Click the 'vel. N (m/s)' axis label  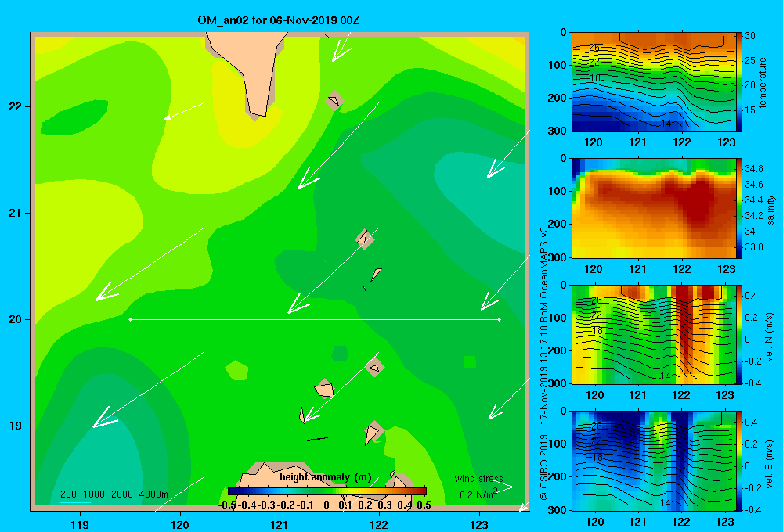pos(770,337)
